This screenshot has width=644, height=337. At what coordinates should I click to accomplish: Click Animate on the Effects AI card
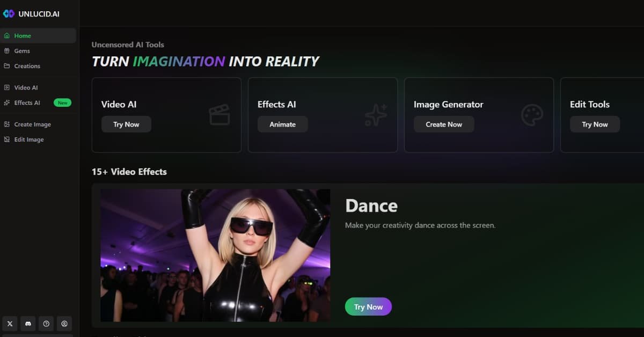(x=282, y=124)
